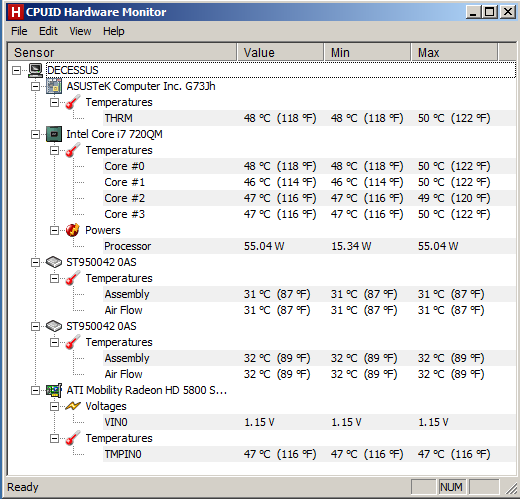This screenshot has height=499, width=520.
Task: Click the thermometer icon for the second ST950042 0AS Temperatures row
Action: 73,342
